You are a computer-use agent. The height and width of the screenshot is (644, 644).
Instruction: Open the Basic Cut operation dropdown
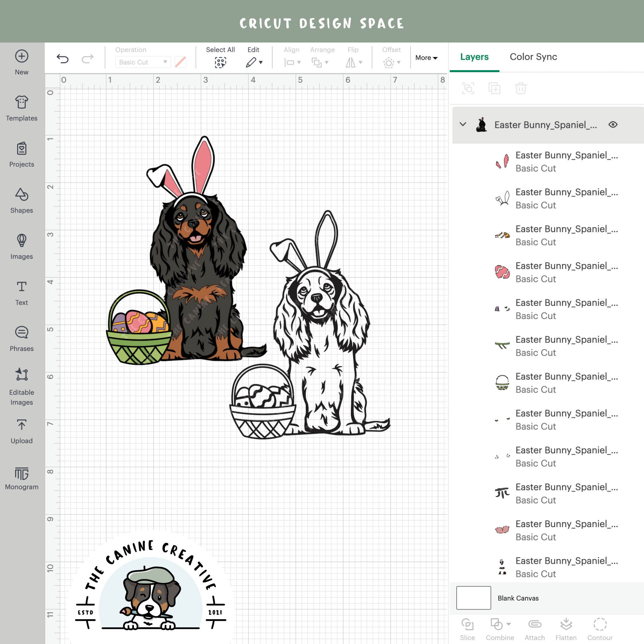pyautogui.click(x=142, y=62)
